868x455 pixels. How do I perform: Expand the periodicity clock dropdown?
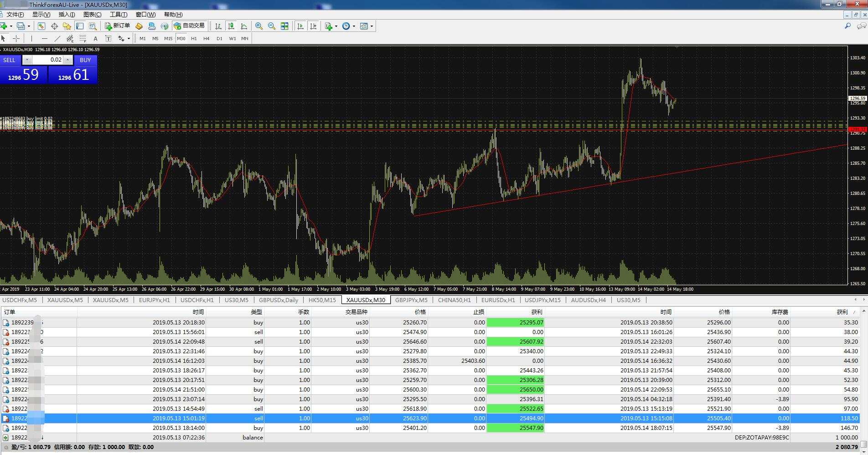(354, 26)
